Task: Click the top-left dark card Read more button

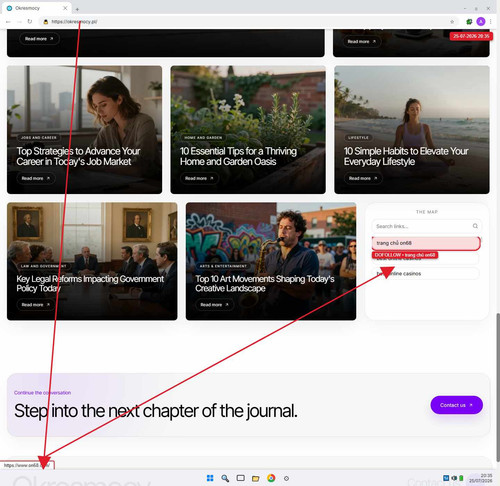Action: point(39,39)
